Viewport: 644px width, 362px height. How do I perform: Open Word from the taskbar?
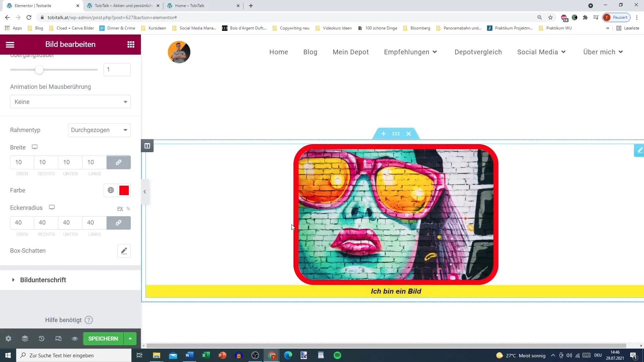190,355
